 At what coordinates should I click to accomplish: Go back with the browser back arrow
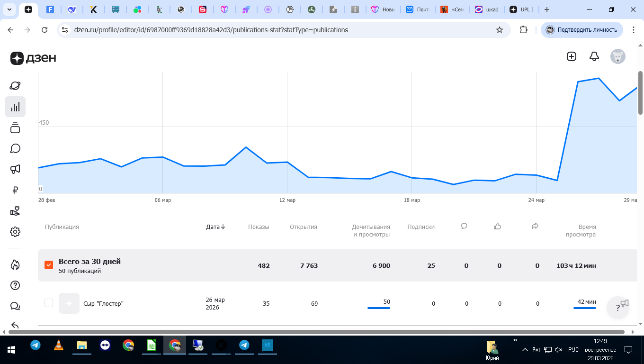tap(11, 30)
